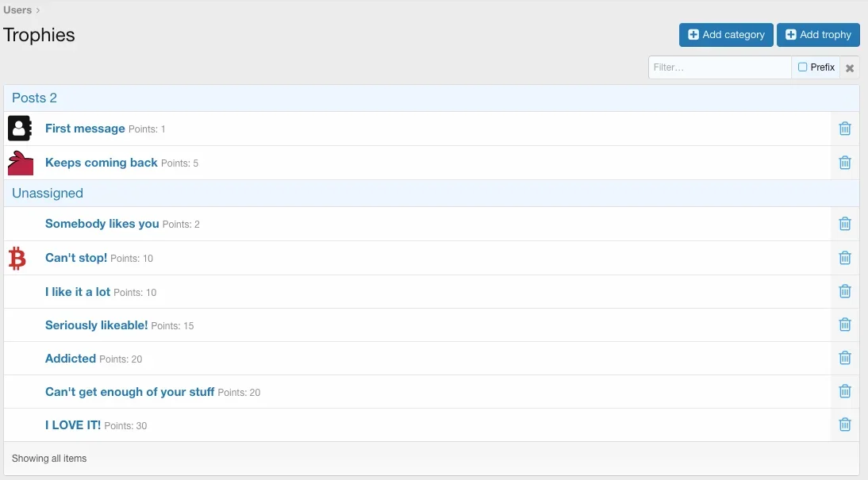Delete the I LOVE IT! trophy
Viewport: 868px width, 480px height.
[845, 424]
